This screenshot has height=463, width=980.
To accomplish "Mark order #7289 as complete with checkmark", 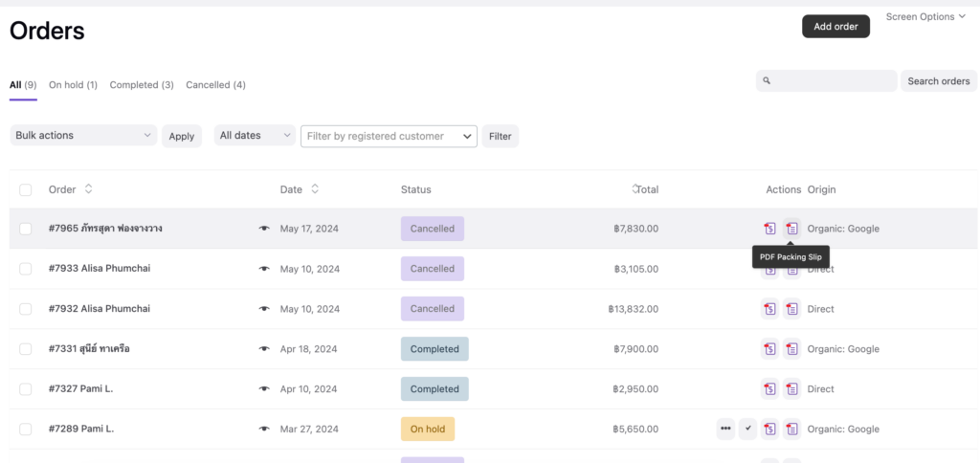I will (747, 430).
